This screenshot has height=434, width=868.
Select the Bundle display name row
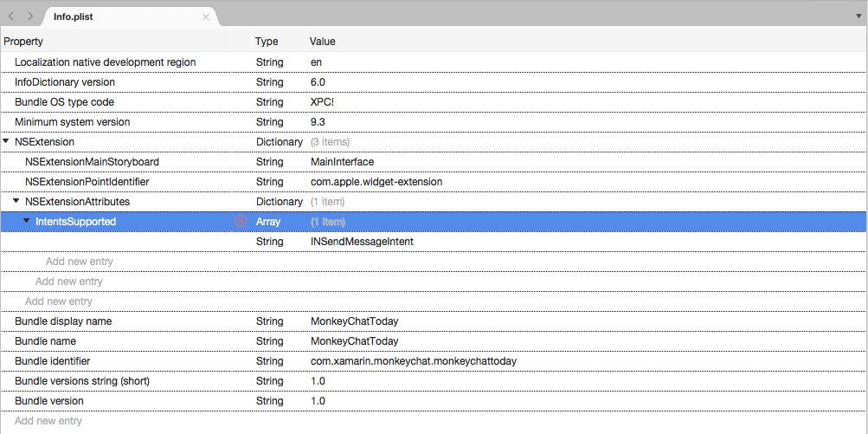click(x=63, y=321)
